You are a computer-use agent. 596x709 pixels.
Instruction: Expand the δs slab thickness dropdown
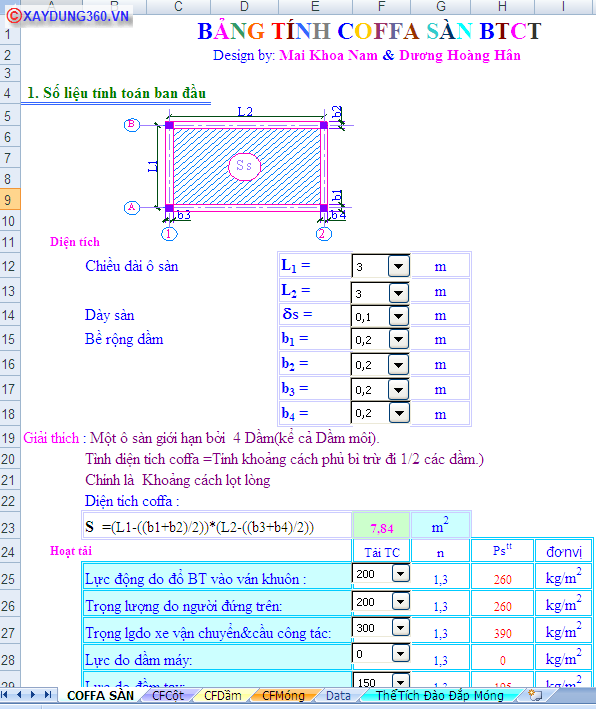(x=398, y=316)
